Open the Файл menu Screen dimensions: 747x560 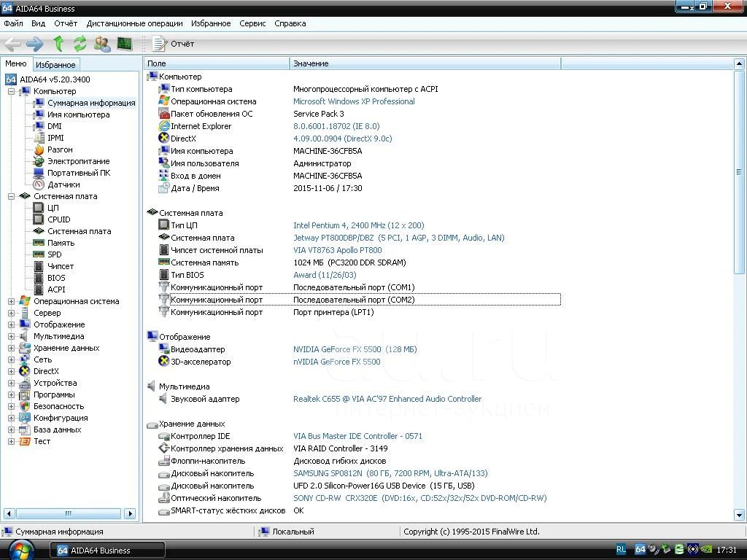pyautogui.click(x=13, y=23)
